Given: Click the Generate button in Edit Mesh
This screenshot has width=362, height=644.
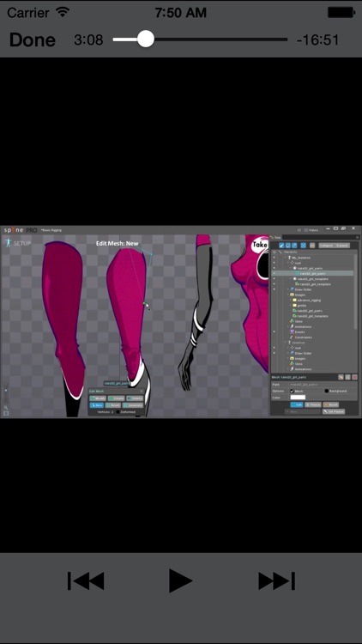Looking at the screenshot, I should pyautogui.click(x=133, y=405).
